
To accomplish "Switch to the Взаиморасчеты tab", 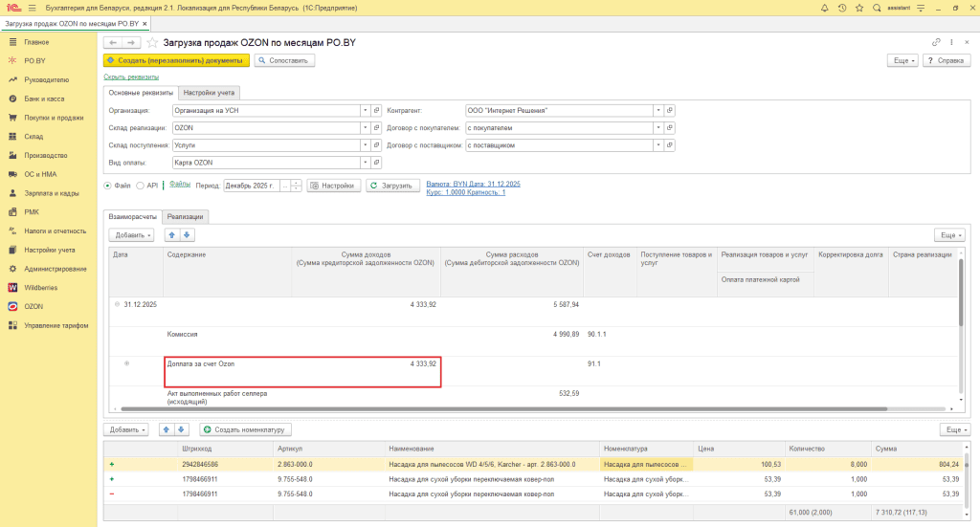I will click(132, 217).
